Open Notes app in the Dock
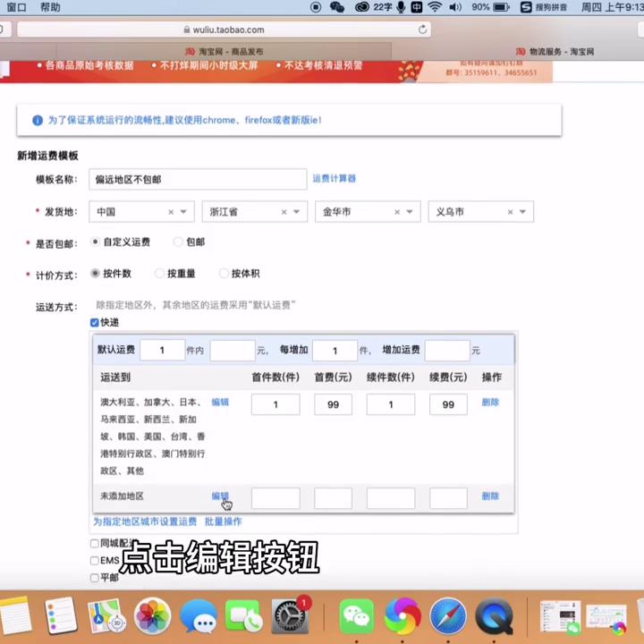 (15, 616)
